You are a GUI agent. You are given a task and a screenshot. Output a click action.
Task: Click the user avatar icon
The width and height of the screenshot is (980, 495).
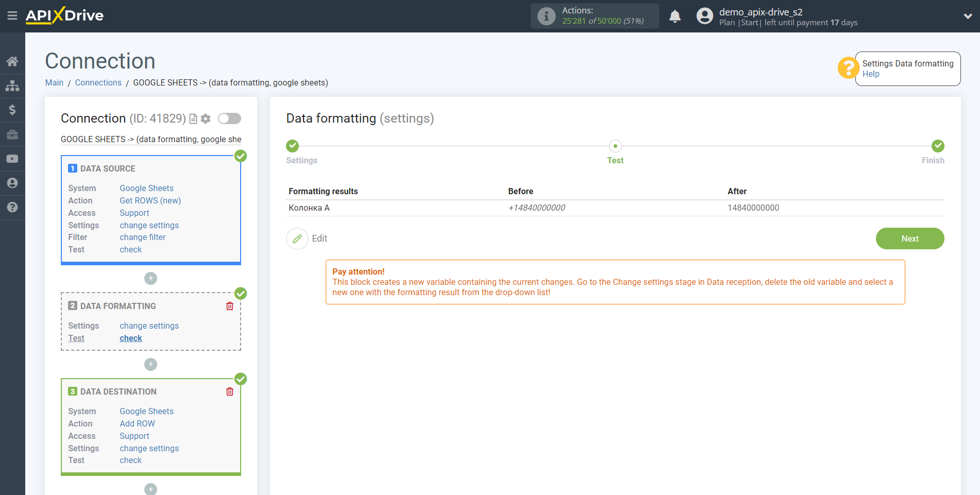[704, 16]
